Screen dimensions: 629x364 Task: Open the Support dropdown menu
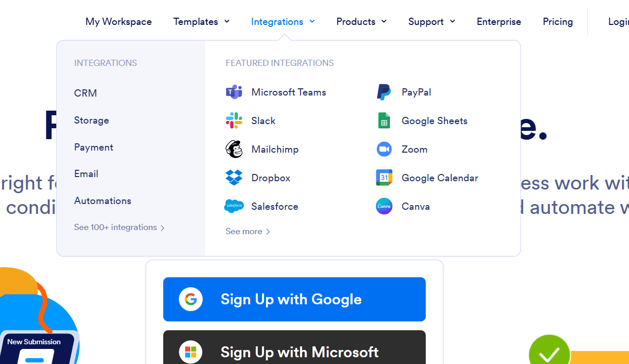coord(431,21)
